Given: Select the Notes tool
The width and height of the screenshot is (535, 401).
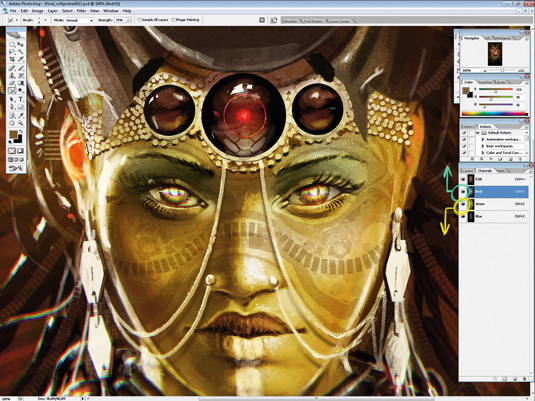Looking at the screenshot, I should click(x=12, y=115).
